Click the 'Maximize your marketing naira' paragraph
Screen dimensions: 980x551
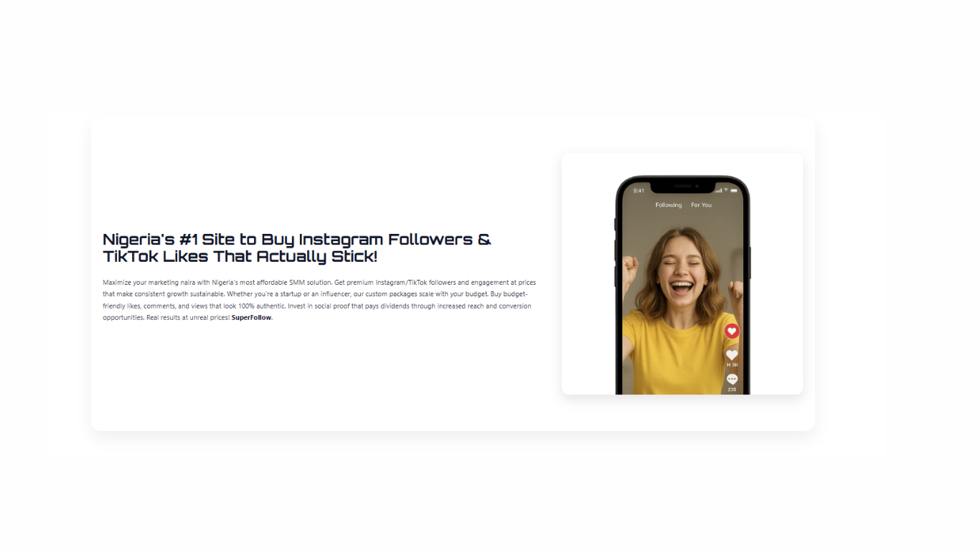(x=319, y=300)
